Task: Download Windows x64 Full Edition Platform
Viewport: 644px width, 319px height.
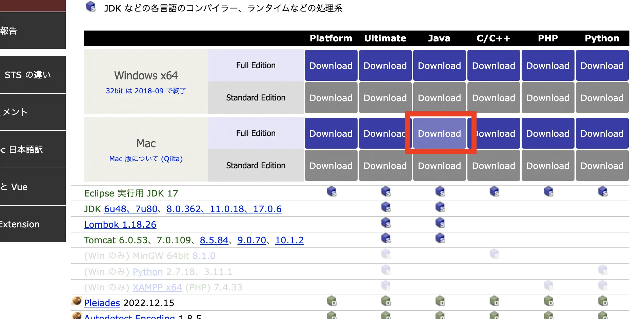Action: pyautogui.click(x=331, y=65)
